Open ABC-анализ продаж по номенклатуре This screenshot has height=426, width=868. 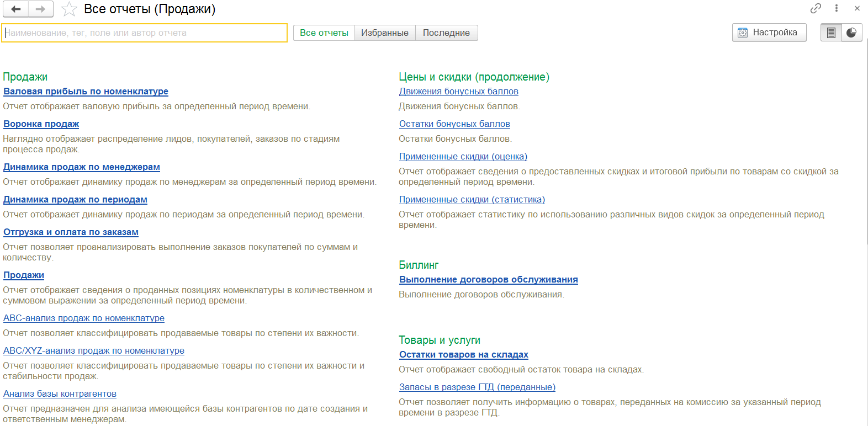click(x=84, y=318)
